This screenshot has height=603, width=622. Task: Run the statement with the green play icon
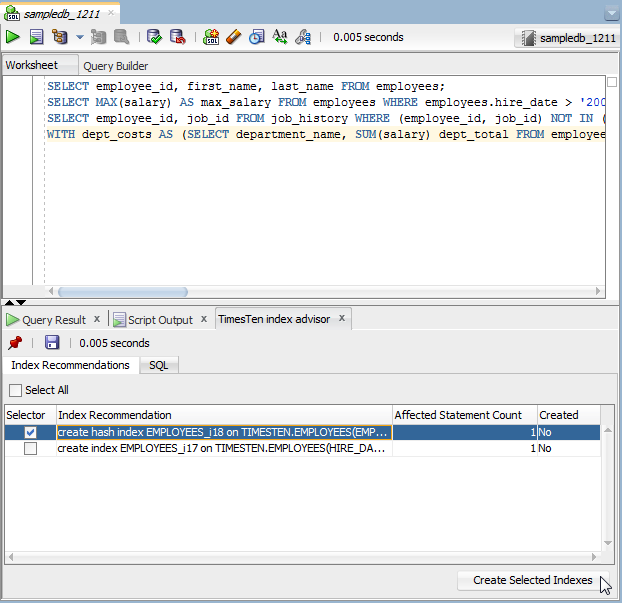coord(13,37)
